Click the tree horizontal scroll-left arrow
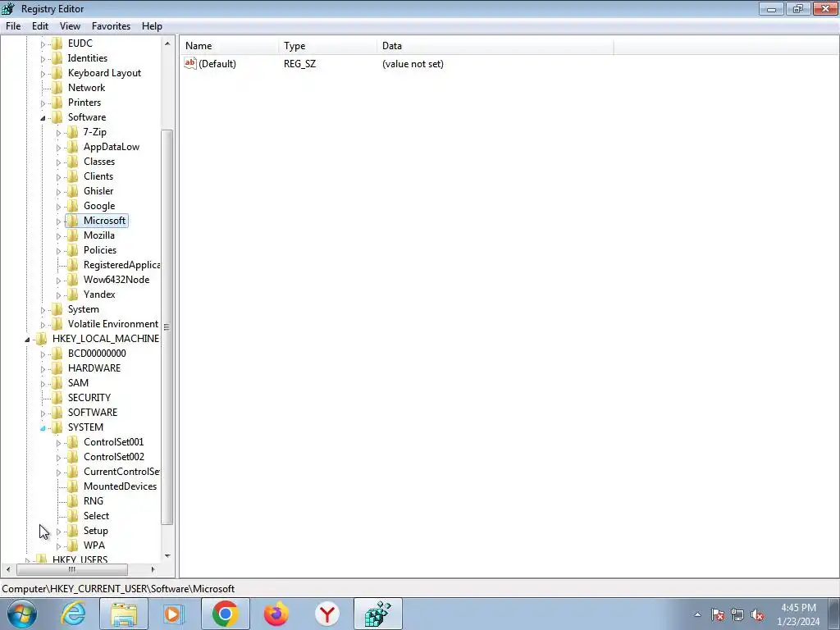The image size is (840, 630). coord(7,569)
